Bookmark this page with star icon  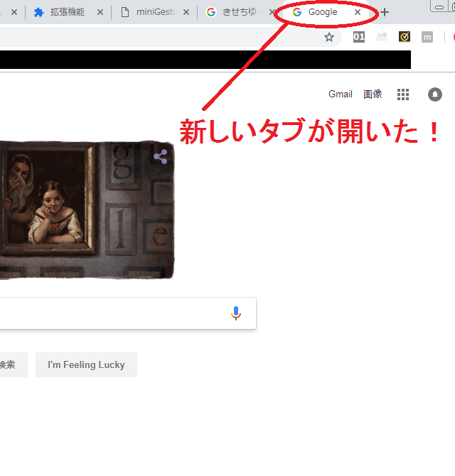pyautogui.click(x=329, y=38)
